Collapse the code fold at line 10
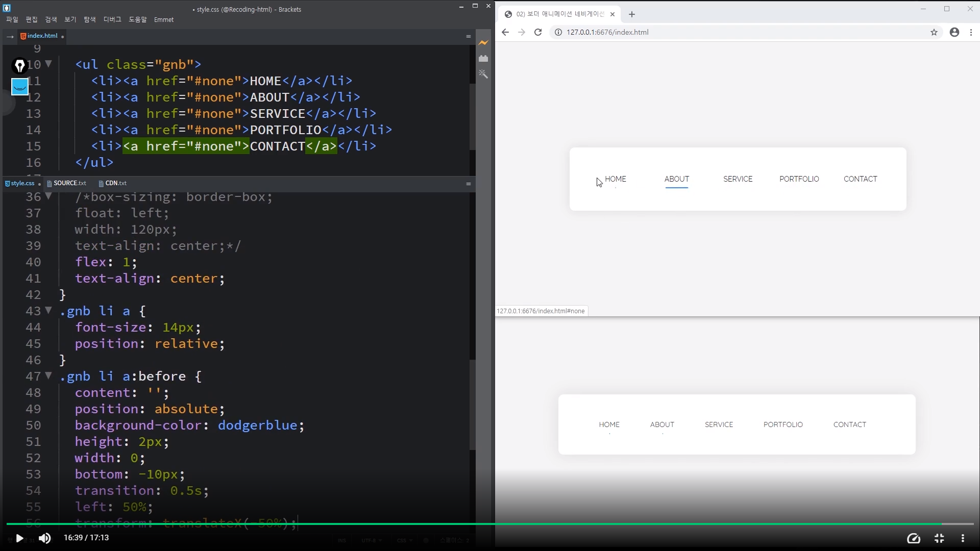980x551 pixels. click(48, 64)
